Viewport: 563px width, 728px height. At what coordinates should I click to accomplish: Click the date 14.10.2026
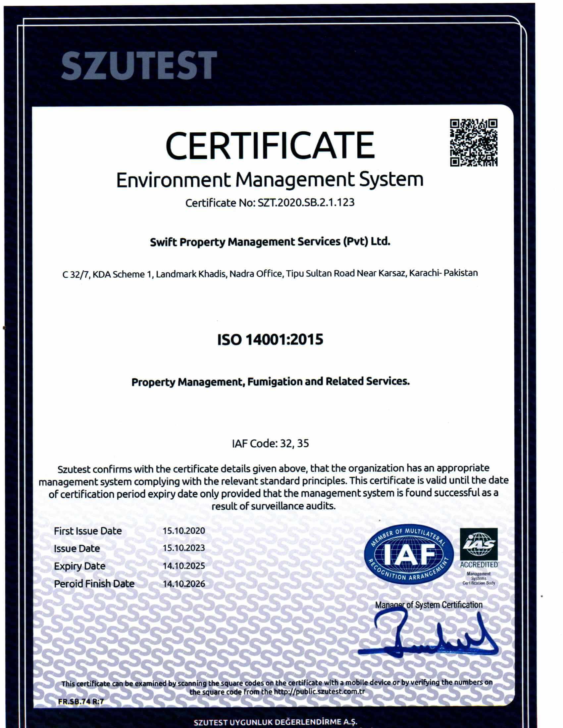coord(184,584)
